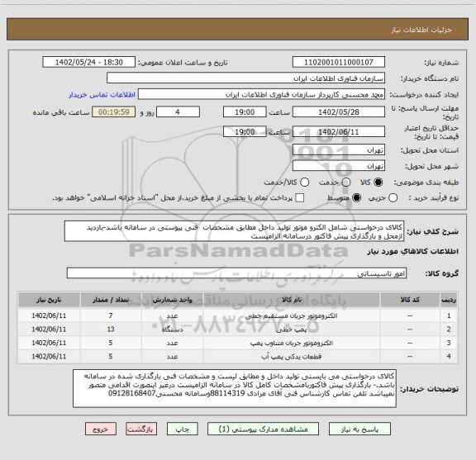Click unit دستگاه in row 2
Screen dimensions: 476x460
click(x=172, y=330)
